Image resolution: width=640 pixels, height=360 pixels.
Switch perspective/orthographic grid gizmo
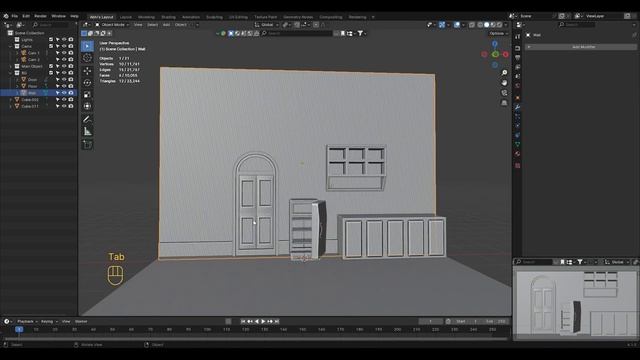pyautogui.click(x=504, y=103)
